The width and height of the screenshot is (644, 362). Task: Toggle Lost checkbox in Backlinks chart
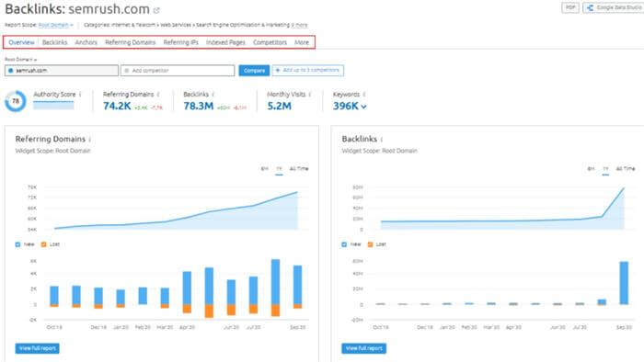(x=370, y=244)
